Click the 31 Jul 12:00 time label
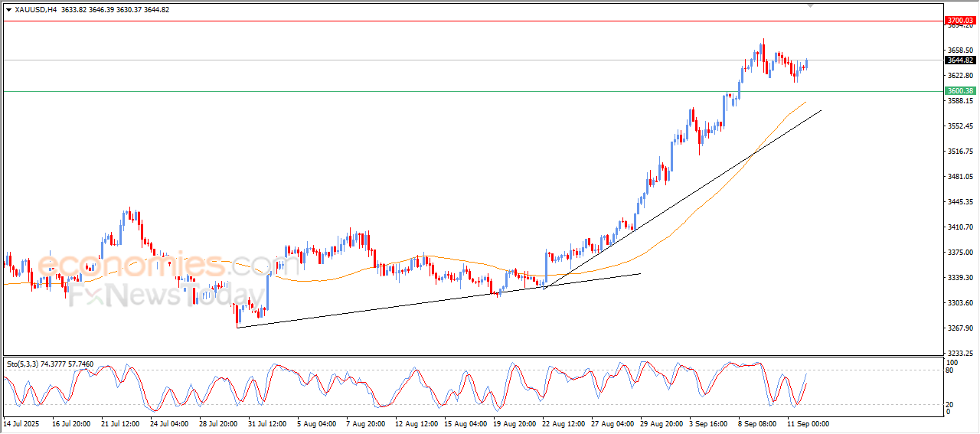This screenshot has width=980, height=434. 266,423
